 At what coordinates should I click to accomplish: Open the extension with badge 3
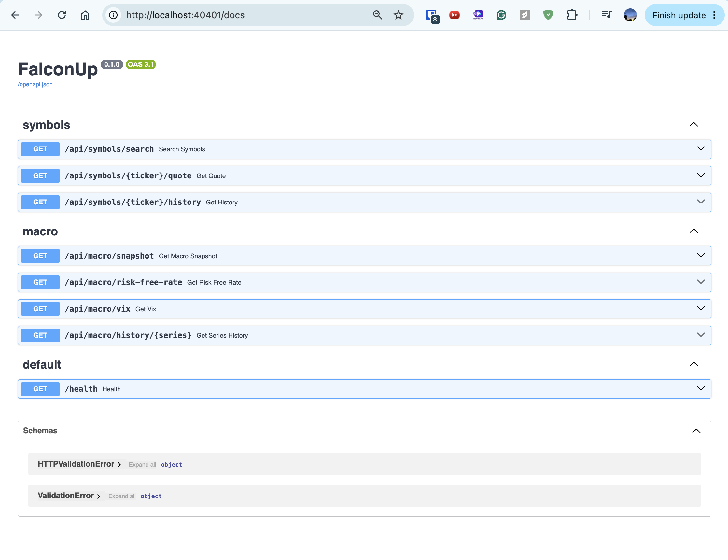pyautogui.click(x=432, y=16)
